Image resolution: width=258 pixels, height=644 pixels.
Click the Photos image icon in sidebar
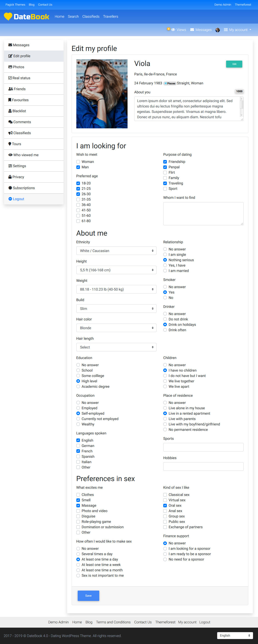click(10, 67)
